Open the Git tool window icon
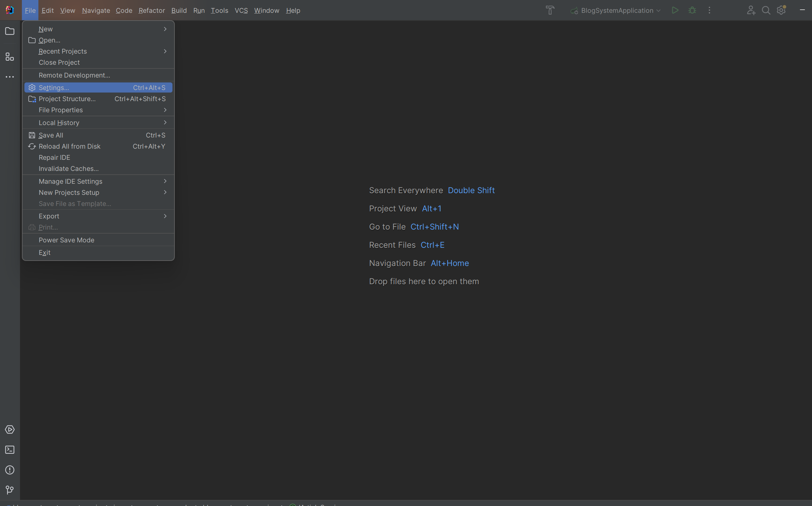This screenshot has height=506, width=812. pos(10,490)
